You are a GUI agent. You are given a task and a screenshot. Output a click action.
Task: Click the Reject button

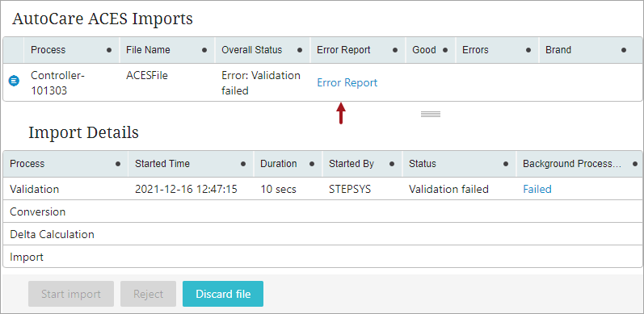point(148,294)
